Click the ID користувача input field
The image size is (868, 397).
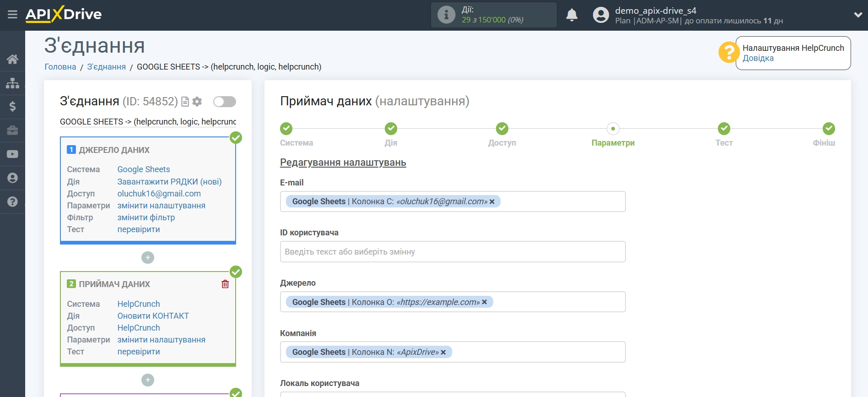point(453,252)
